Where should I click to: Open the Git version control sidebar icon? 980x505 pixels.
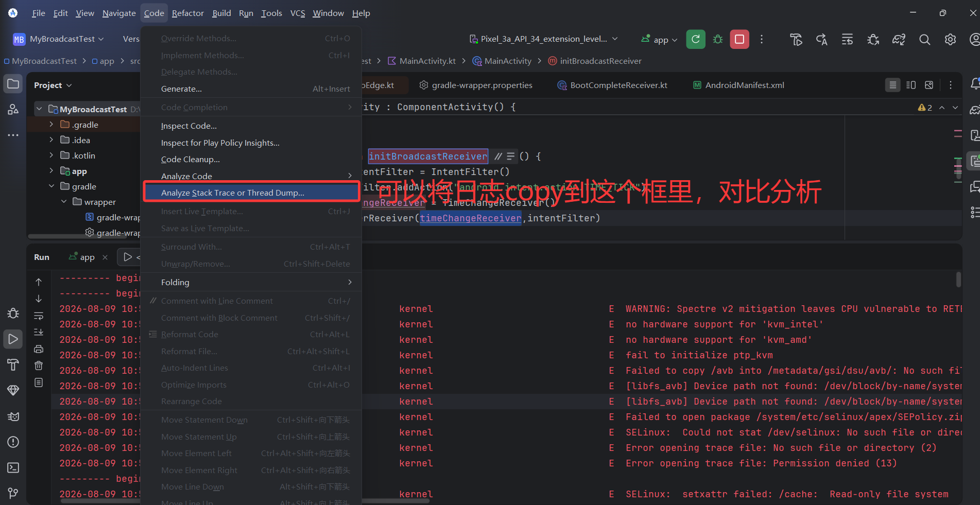click(13, 493)
